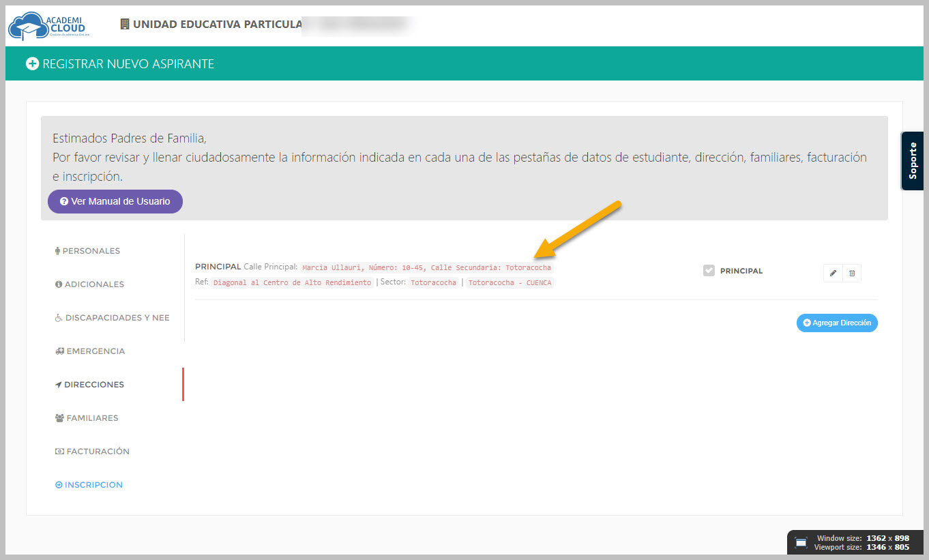Click the Agregar Dirección button
The height and width of the screenshot is (560, 929).
[x=837, y=323]
